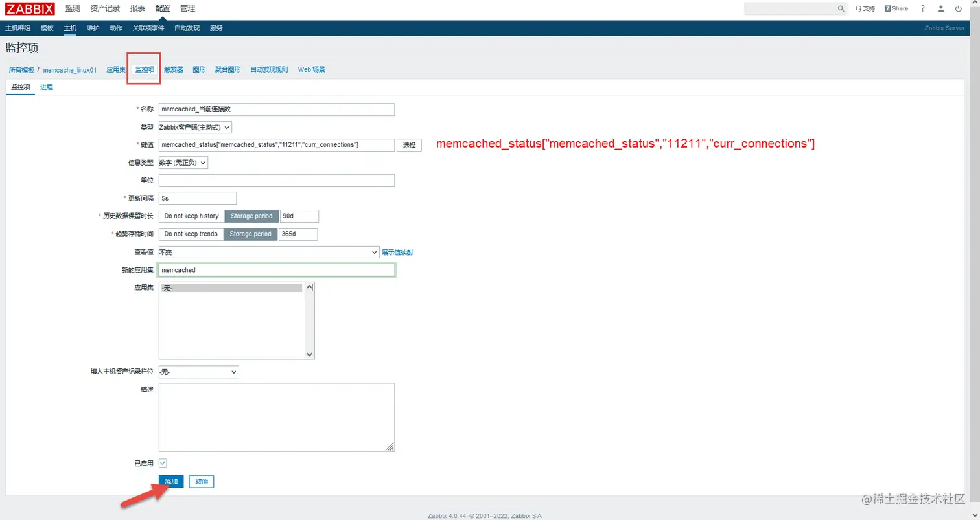Image resolution: width=980 pixels, height=520 pixels.
Task: Focus the 新的应用集 input field
Action: pyautogui.click(x=277, y=270)
